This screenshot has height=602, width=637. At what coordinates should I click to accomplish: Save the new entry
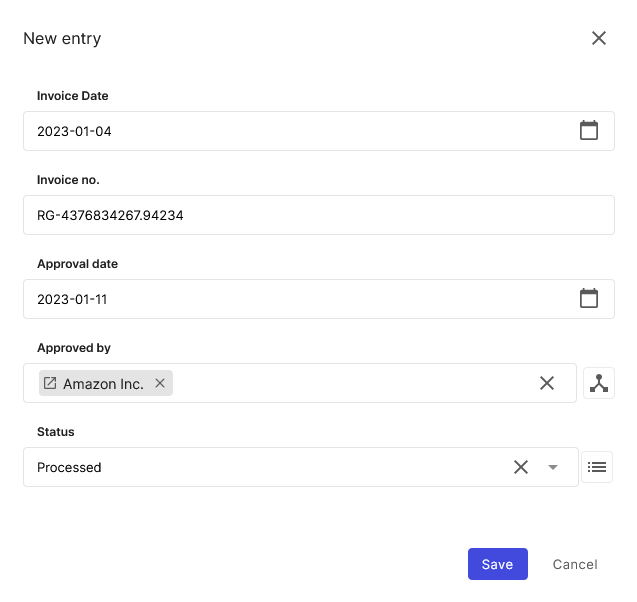(x=498, y=564)
